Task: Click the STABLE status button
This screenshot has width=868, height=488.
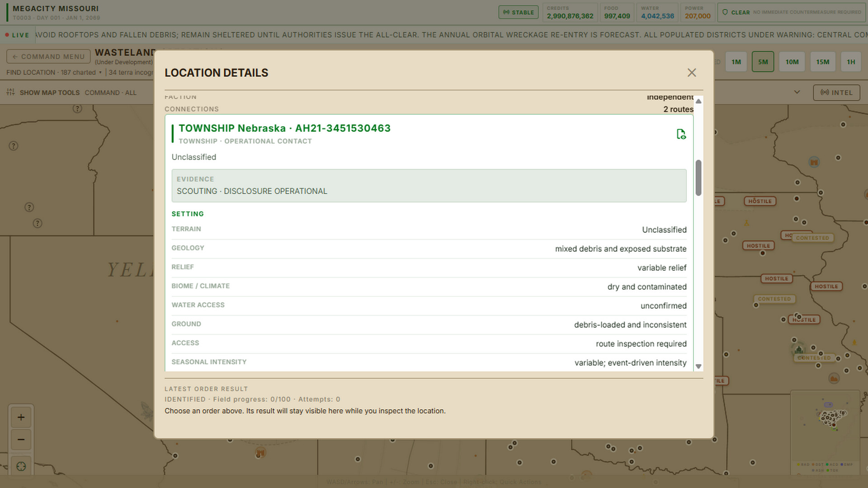Action: coord(519,12)
